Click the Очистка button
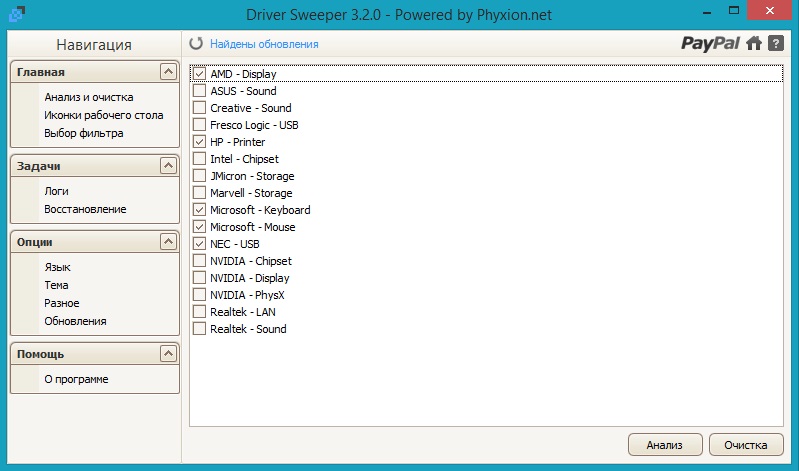 tap(746, 444)
